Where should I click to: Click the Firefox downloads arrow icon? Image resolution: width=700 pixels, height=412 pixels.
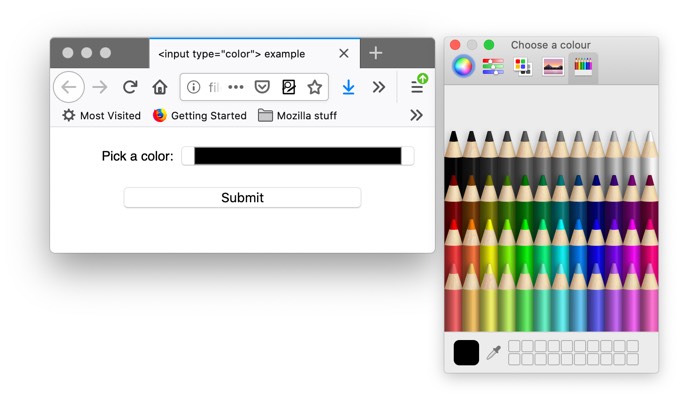point(348,87)
